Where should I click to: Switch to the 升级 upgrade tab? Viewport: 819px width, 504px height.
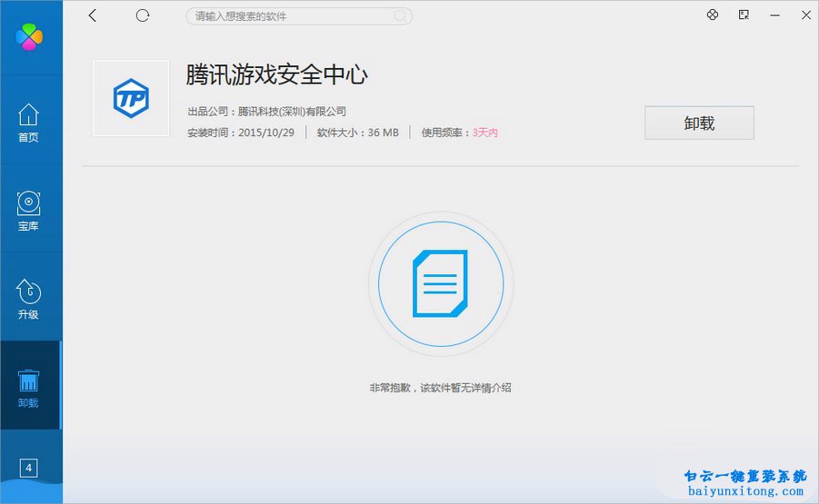coord(29,300)
